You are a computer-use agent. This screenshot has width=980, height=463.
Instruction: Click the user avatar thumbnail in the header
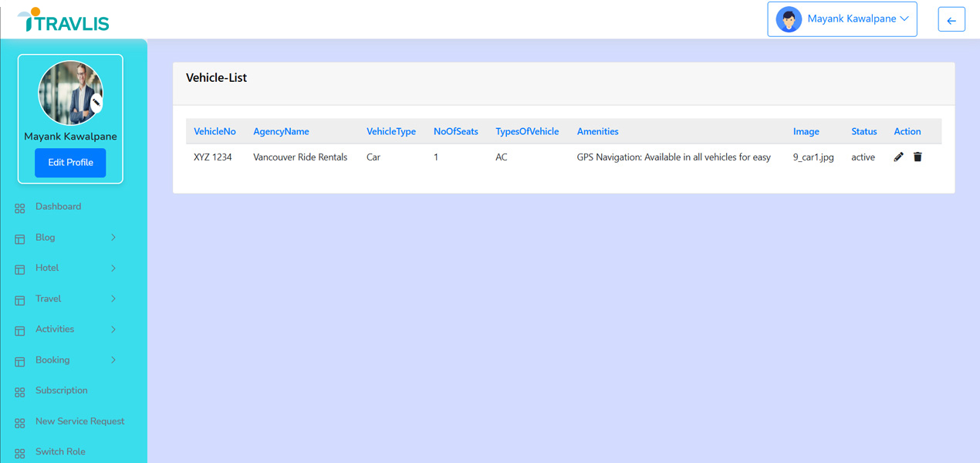[x=789, y=19]
